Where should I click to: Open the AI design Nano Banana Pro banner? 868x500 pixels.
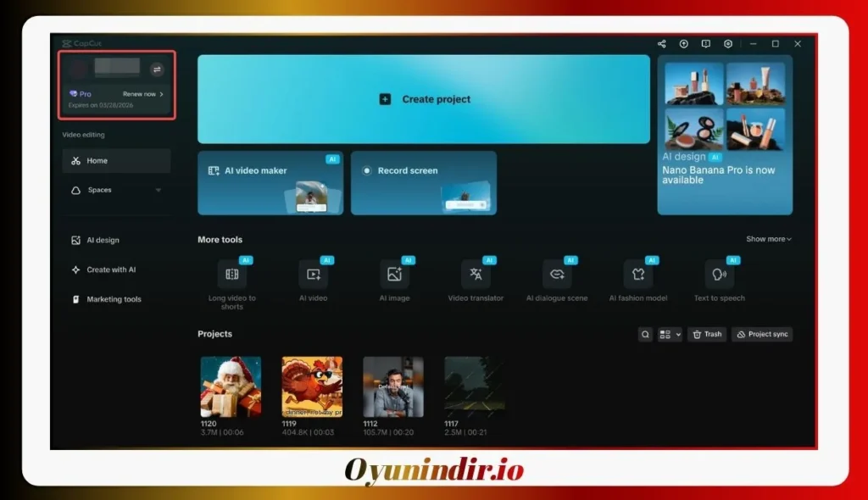[725, 135]
